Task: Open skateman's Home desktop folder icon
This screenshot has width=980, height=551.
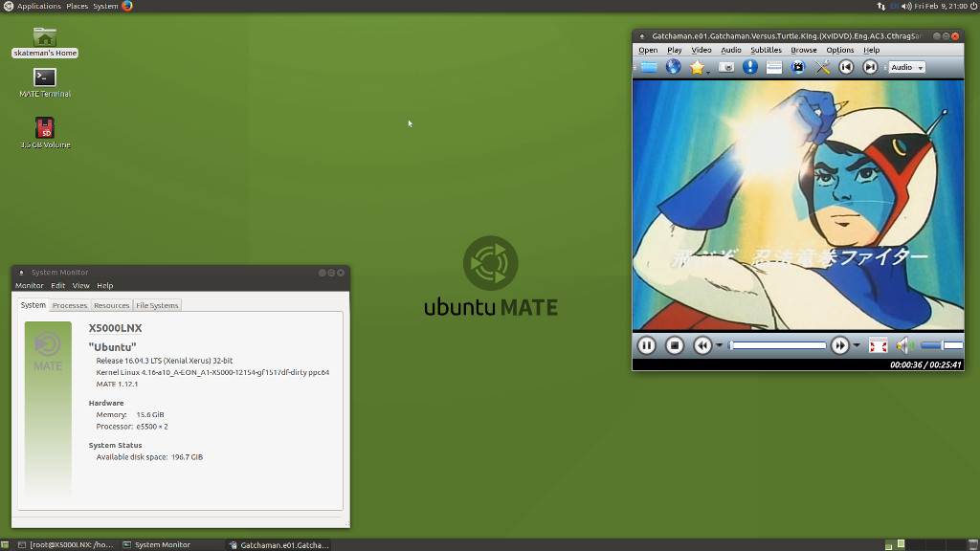Action: click(44, 42)
